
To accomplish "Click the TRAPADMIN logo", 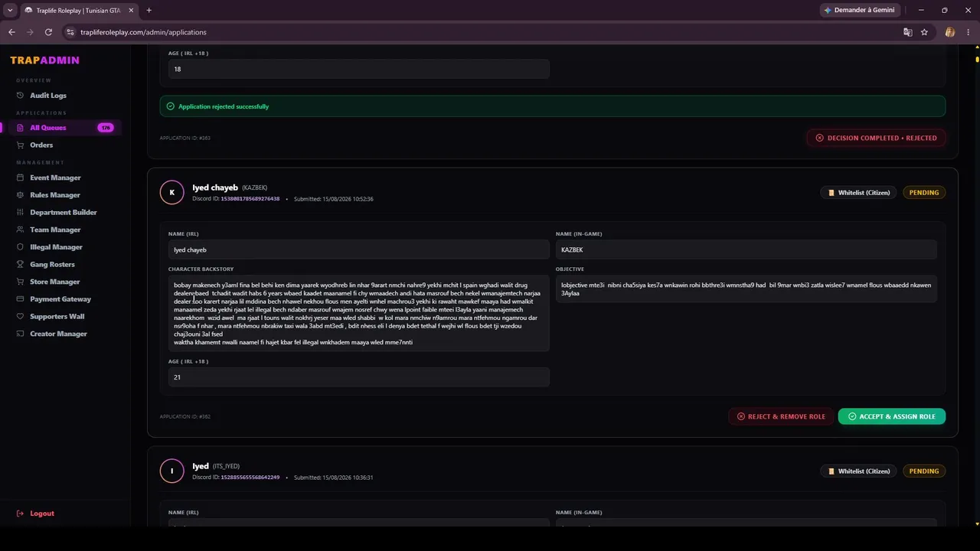I will [x=44, y=60].
